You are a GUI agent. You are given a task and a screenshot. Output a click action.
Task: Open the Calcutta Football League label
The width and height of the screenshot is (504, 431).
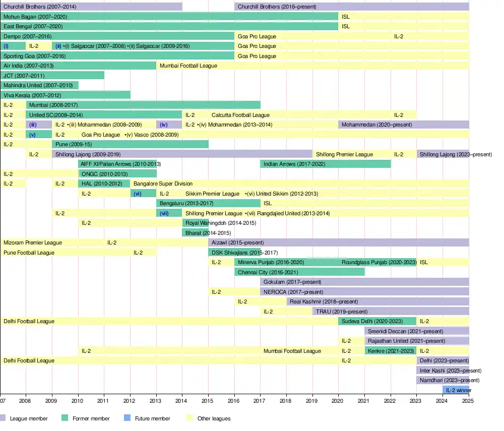click(240, 115)
